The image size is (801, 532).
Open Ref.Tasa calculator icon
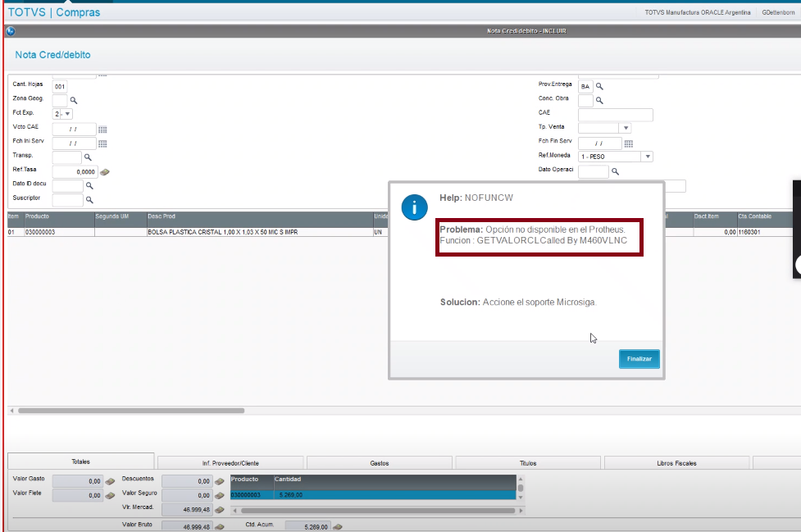click(x=105, y=172)
